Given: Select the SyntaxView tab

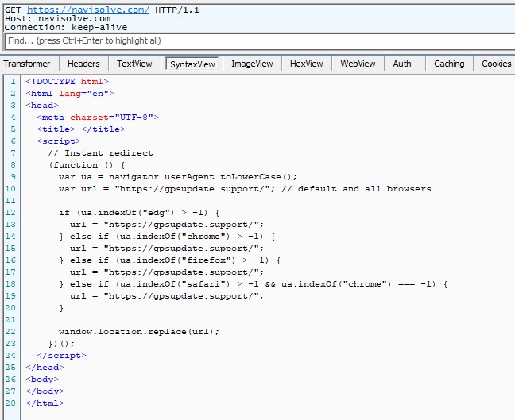Looking at the screenshot, I should tap(192, 64).
